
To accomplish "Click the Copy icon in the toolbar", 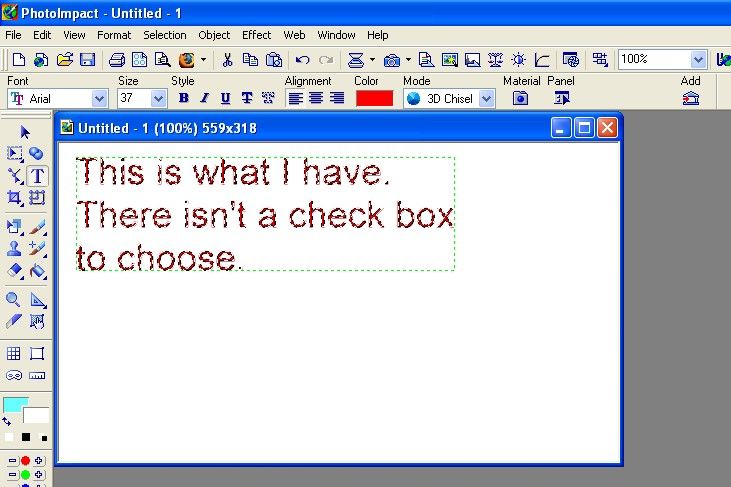I will point(250,60).
